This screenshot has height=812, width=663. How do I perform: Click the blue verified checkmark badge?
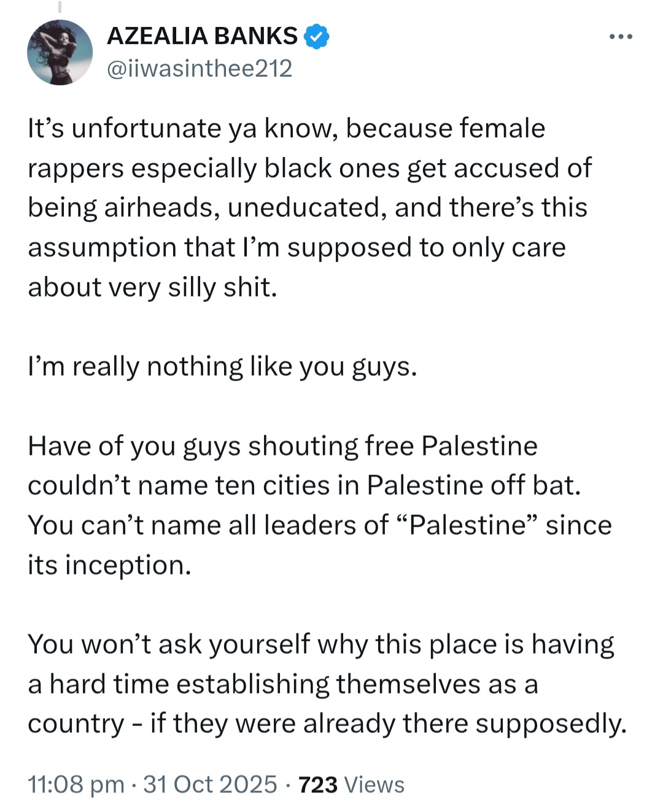[317, 36]
